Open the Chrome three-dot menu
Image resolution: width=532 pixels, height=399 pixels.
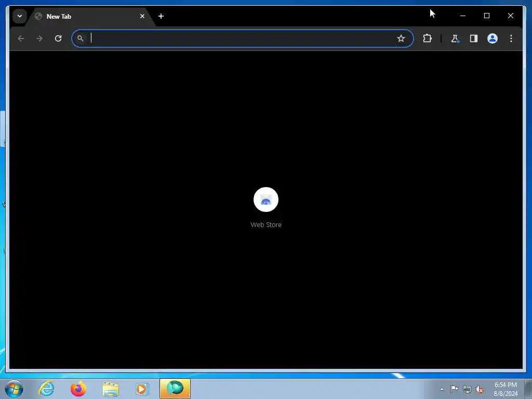tap(511, 38)
